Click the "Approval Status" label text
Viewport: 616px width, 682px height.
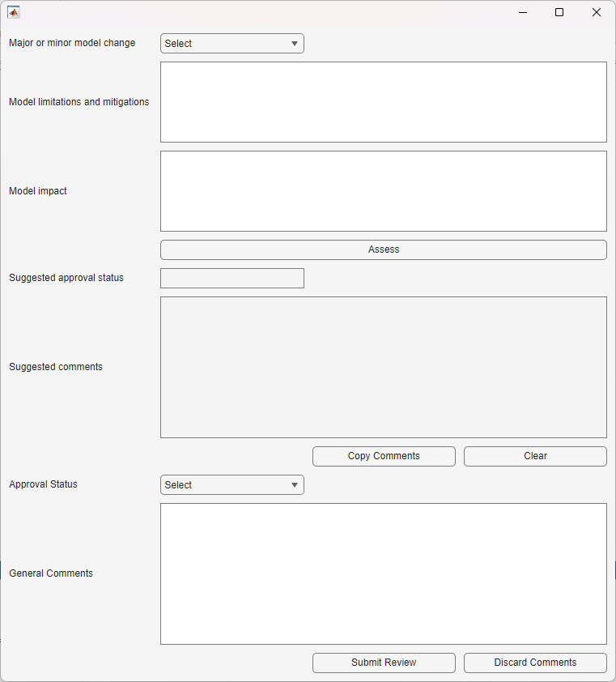(x=43, y=484)
